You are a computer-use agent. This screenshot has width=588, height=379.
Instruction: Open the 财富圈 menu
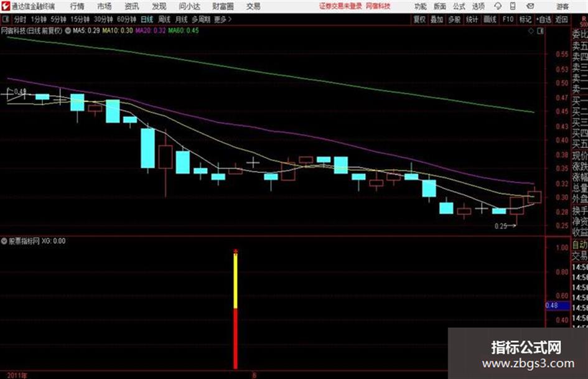click(223, 6)
